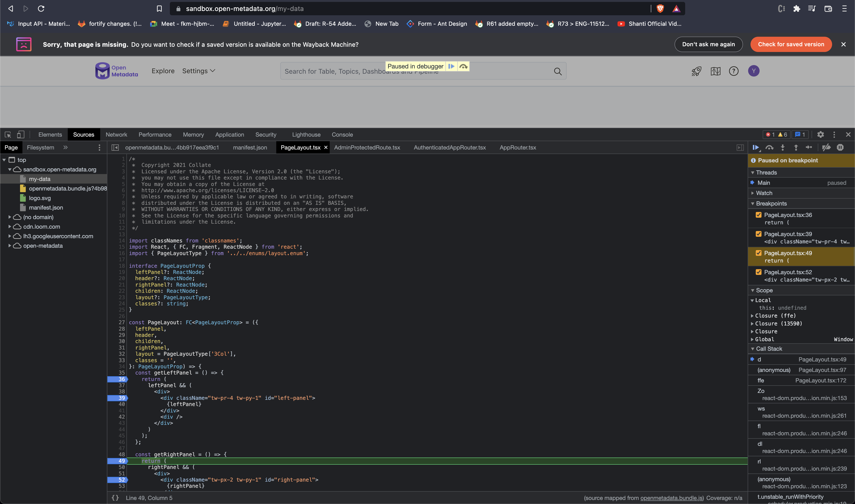Hide the navigator sidebar icon
Viewport: 855px width, 504px height.
click(x=115, y=147)
